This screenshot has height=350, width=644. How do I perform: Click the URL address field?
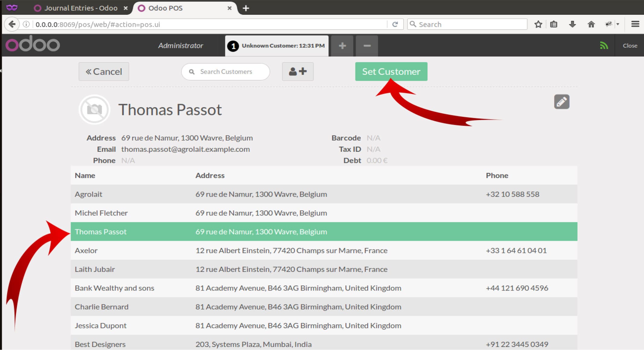point(208,24)
